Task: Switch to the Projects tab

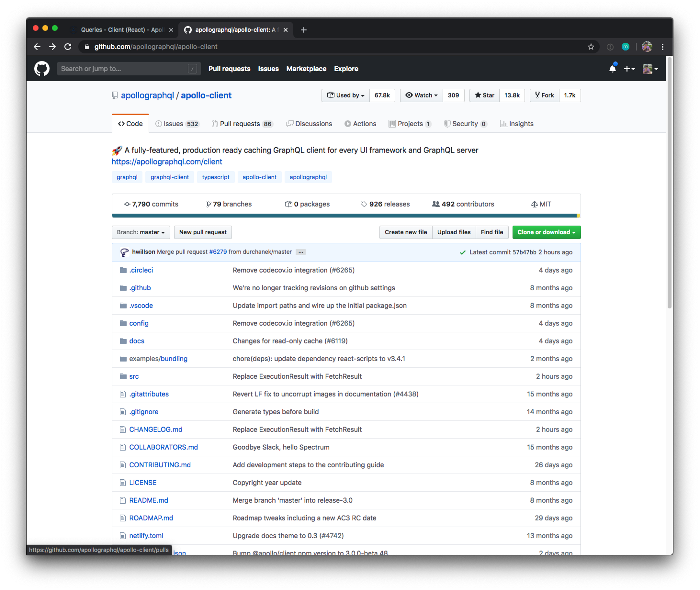Action: pos(410,124)
